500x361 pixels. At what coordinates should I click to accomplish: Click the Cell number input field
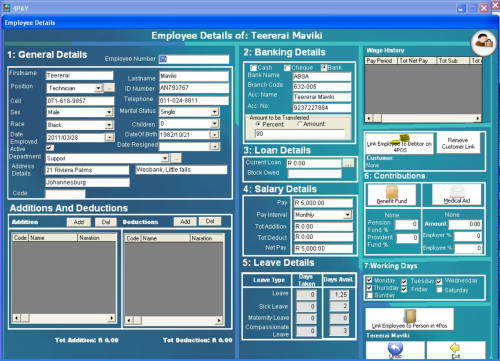click(x=80, y=101)
